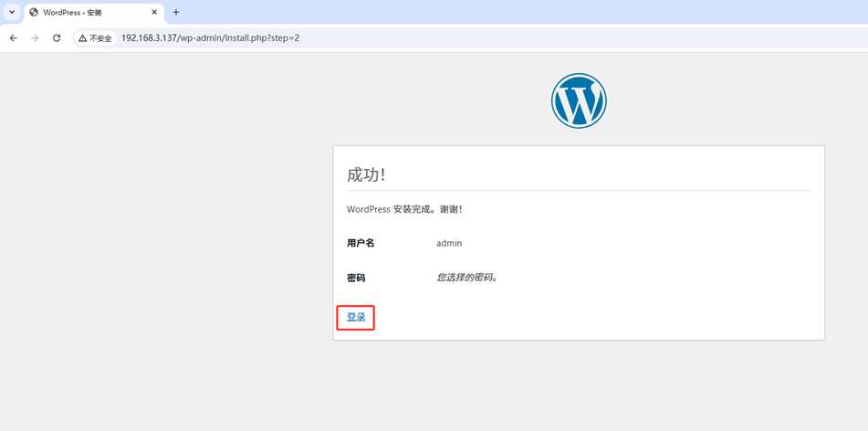
Task: Open a new browser tab
Action: pyautogui.click(x=176, y=12)
